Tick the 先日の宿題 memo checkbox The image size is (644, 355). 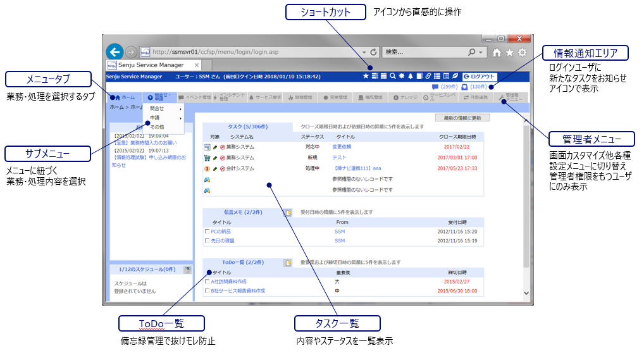tap(207, 240)
